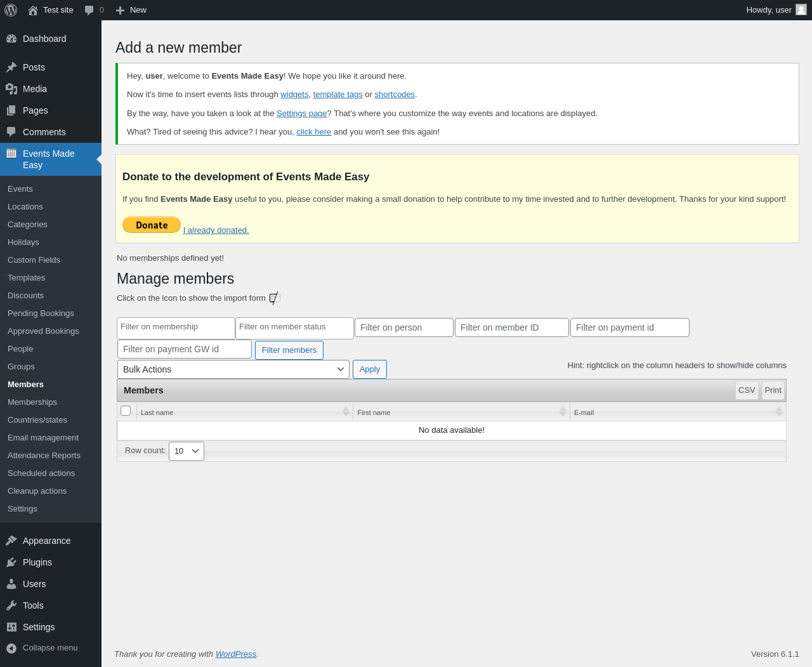Click the Settings sliders icon in sidebar
812x667 pixels.
coord(11,627)
